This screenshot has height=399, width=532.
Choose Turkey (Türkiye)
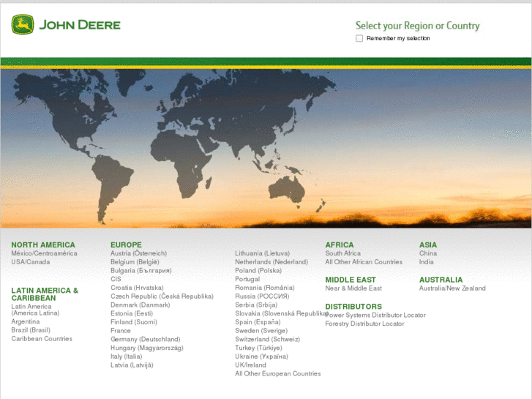[258, 348]
